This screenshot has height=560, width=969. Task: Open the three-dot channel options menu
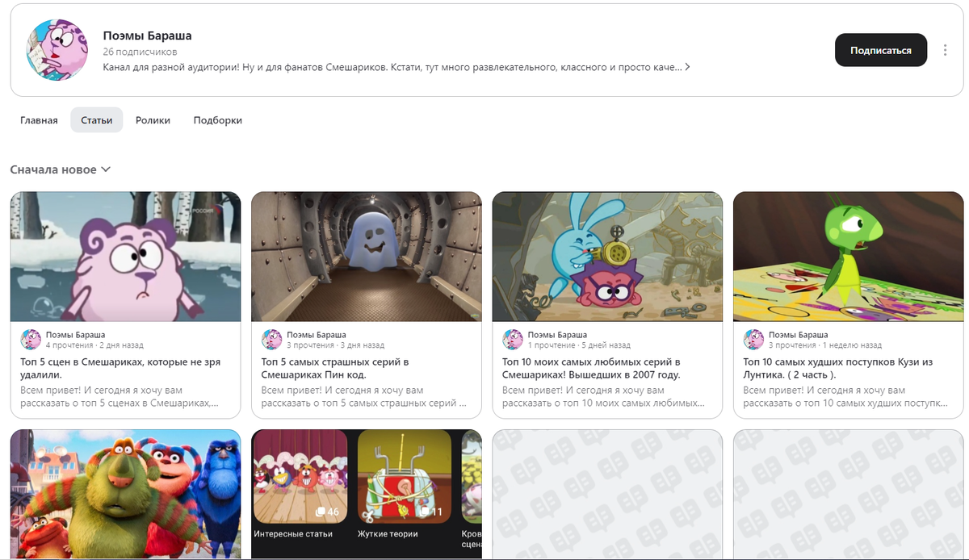tap(945, 50)
